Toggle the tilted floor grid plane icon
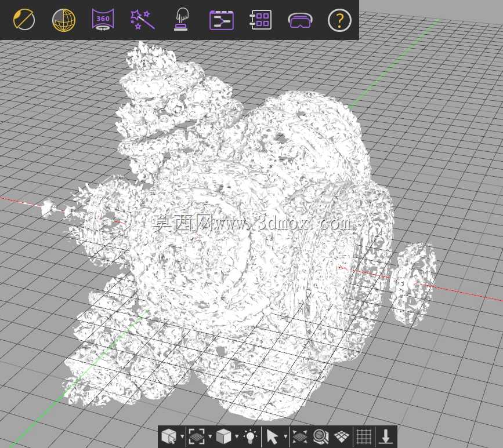503x448 pixels. click(342, 436)
